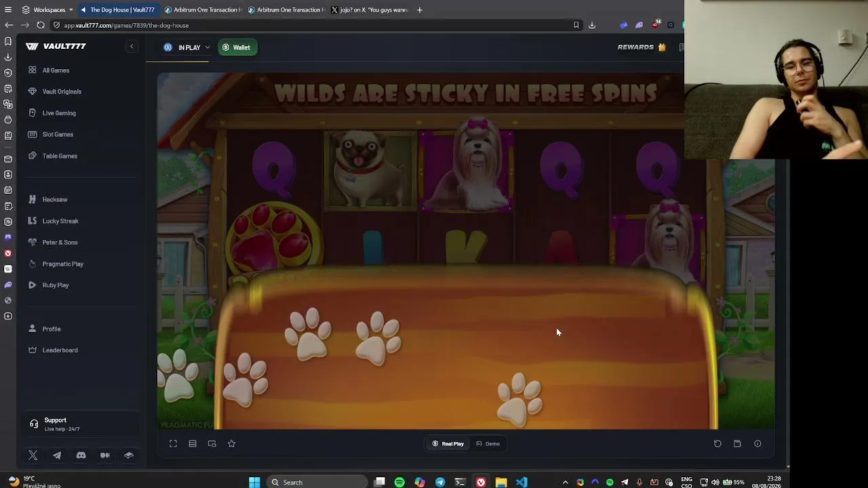Click the Windows taskbar Search box
Viewport: 868px width, 488px height.
click(x=317, y=482)
